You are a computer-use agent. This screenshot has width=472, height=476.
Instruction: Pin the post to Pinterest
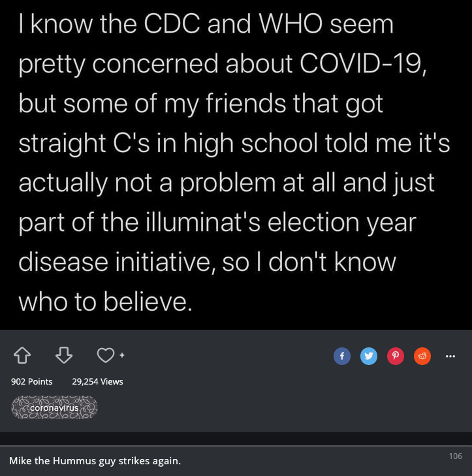click(396, 356)
